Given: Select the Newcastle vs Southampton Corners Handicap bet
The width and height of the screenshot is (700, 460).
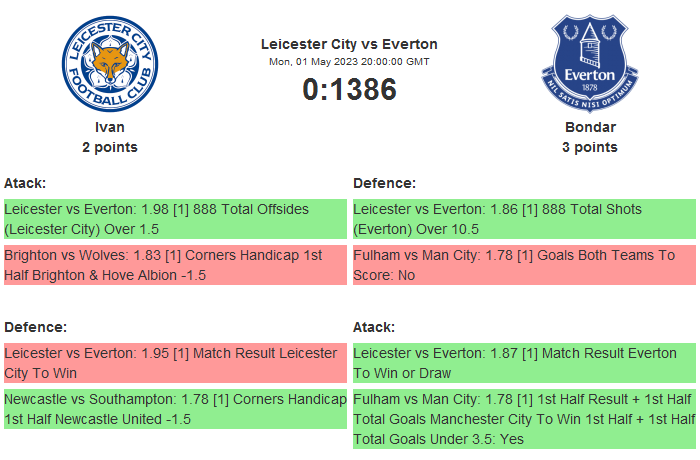Looking at the screenshot, I should pyautogui.click(x=174, y=409).
